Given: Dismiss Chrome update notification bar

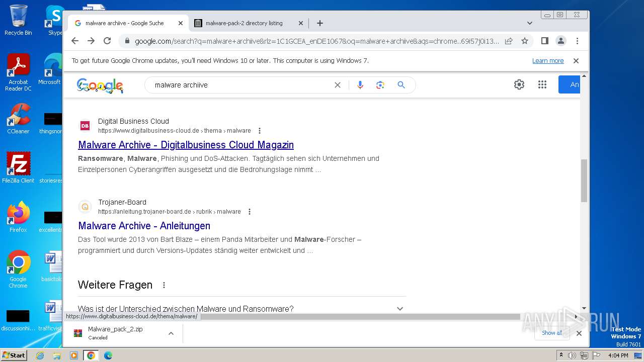Looking at the screenshot, I should [576, 61].
